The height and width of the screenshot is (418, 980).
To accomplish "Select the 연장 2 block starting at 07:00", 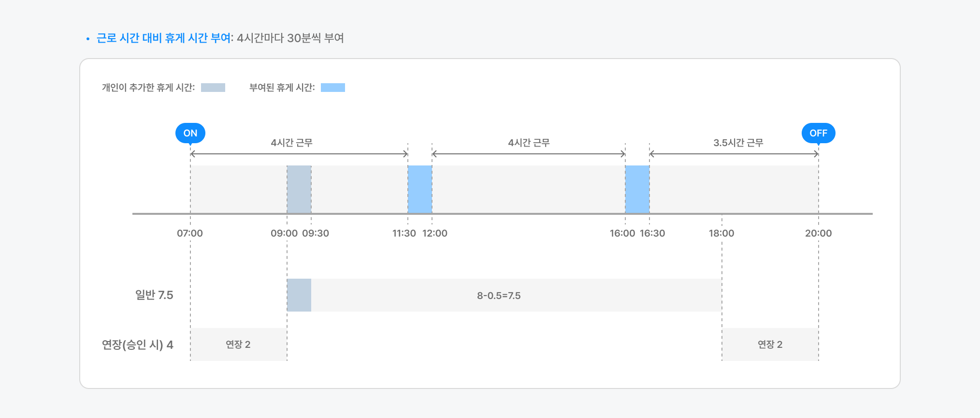I will click(238, 344).
